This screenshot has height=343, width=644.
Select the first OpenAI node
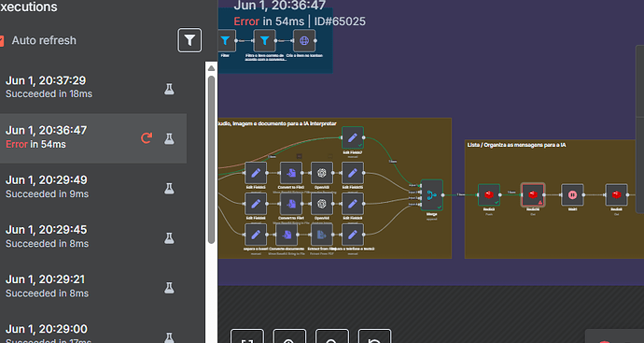click(x=322, y=173)
